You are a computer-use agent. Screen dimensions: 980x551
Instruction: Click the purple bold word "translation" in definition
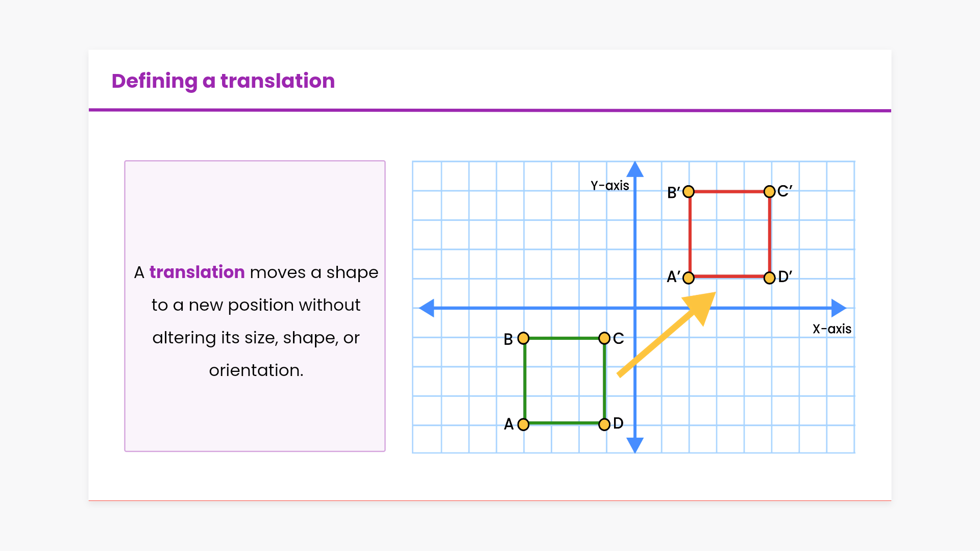pos(197,272)
